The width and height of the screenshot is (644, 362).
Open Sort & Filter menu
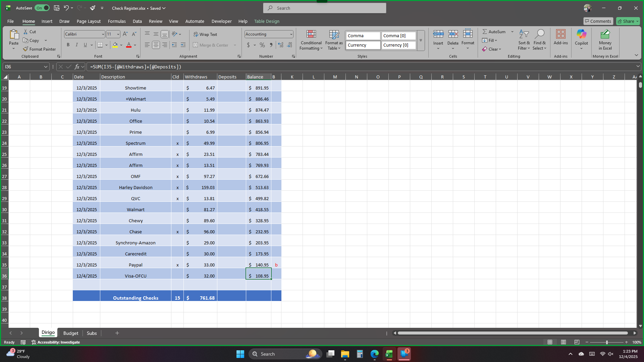(x=524, y=40)
